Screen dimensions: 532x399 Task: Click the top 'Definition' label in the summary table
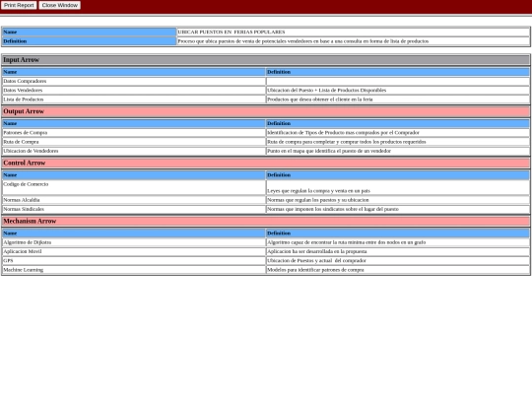[x=90, y=41]
